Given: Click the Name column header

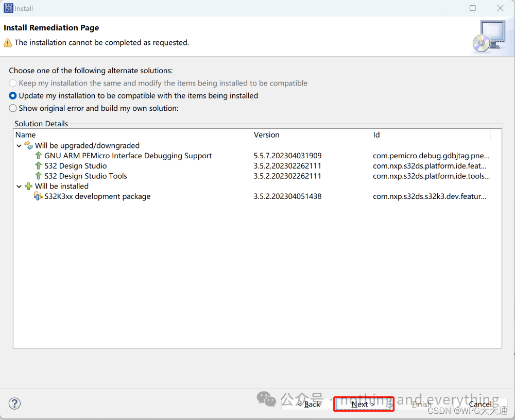Looking at the screenshot, I should pyautogui.click(x=133, y=135).
